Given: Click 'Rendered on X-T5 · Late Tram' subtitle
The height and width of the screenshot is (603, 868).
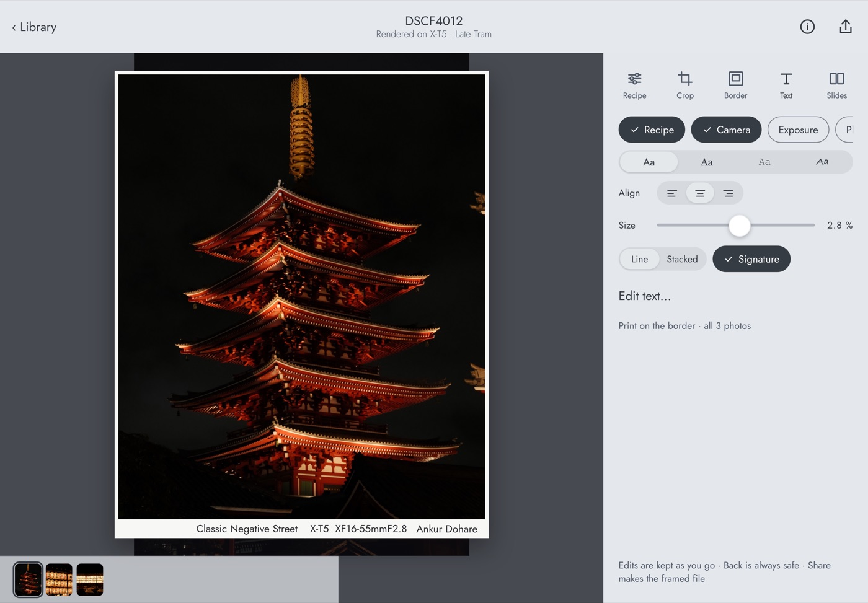Looking at the screenshot, I should point(434,35).
